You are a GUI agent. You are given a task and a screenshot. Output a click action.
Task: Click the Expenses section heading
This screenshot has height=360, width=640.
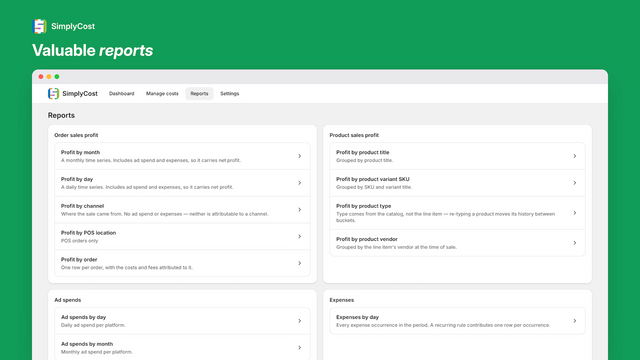click(342, 300)
